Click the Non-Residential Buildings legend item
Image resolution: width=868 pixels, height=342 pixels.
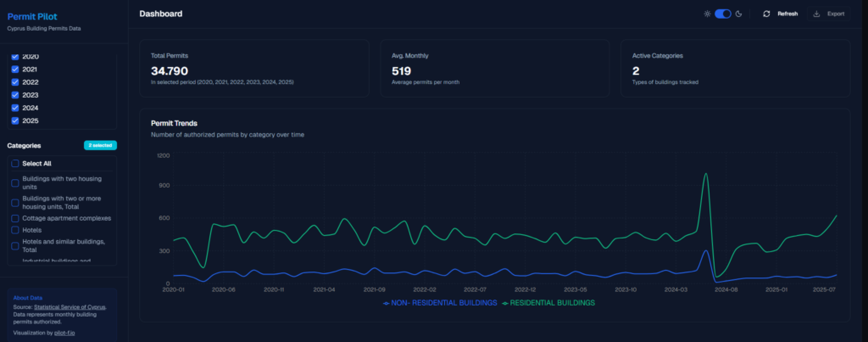coord(440,303)
